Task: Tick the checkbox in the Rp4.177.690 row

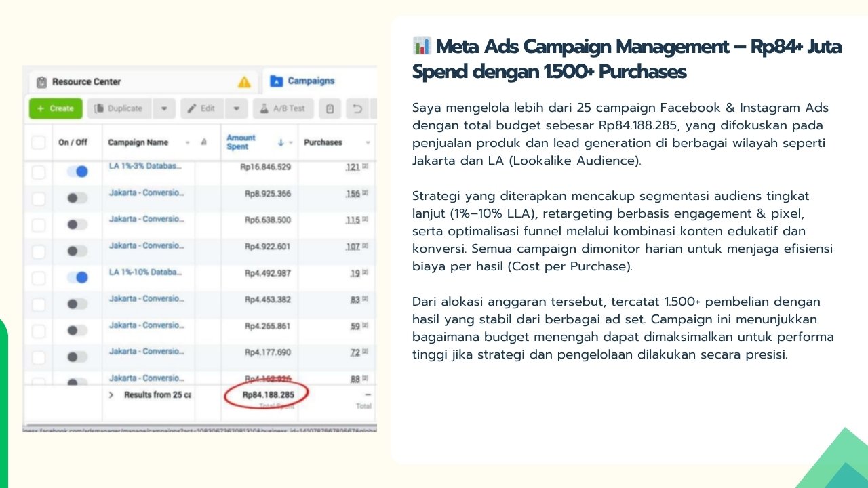Action: [39, 357]
